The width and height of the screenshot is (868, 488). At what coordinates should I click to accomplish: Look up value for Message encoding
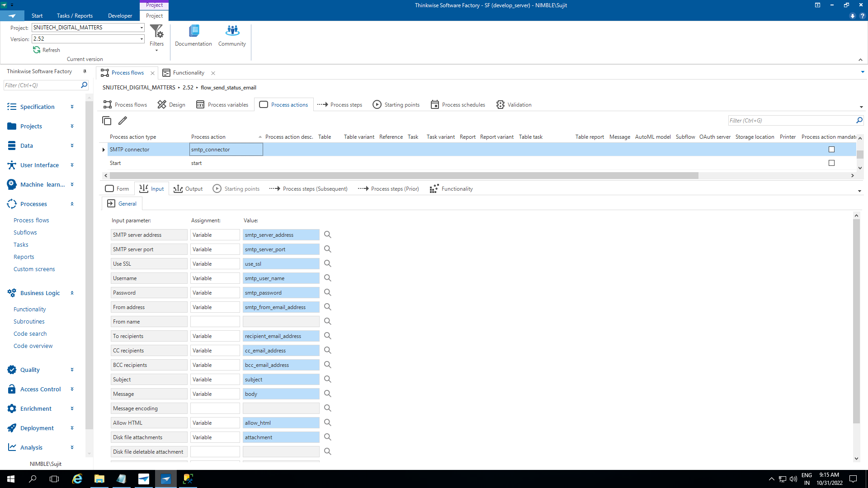(328, 408)
